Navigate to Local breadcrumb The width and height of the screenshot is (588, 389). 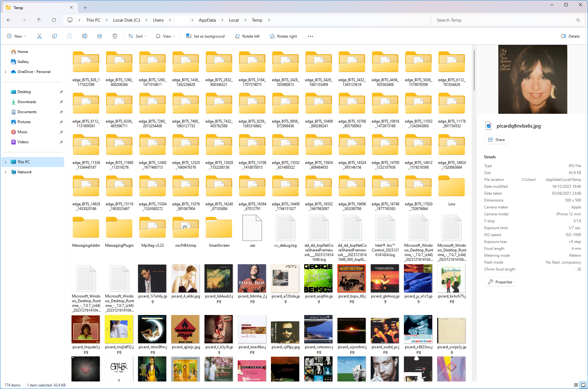click(234, 20)
